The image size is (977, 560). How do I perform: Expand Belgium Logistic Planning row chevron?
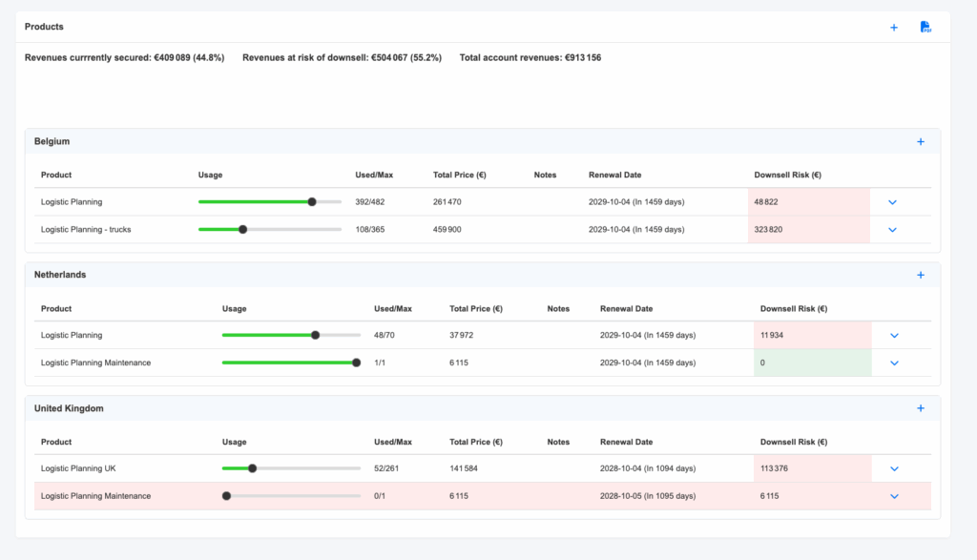(x=893, y=202)
